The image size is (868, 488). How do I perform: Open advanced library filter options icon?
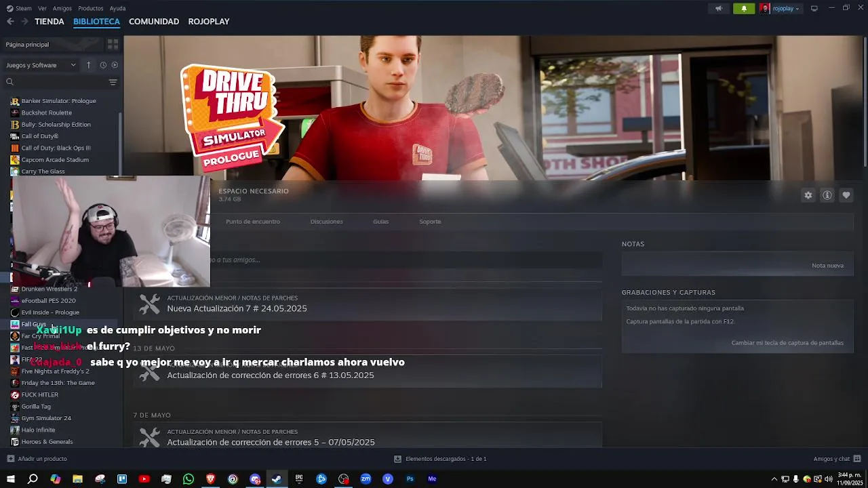tap(113, 82)
